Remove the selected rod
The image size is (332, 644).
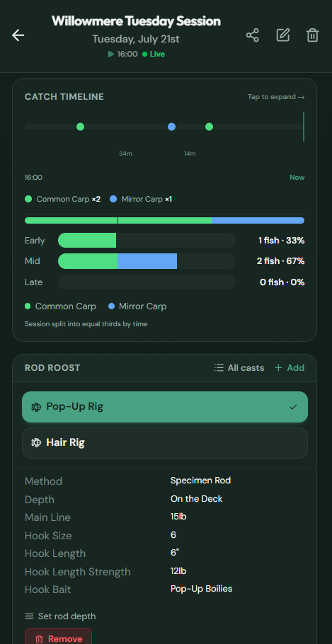(58, 636)
